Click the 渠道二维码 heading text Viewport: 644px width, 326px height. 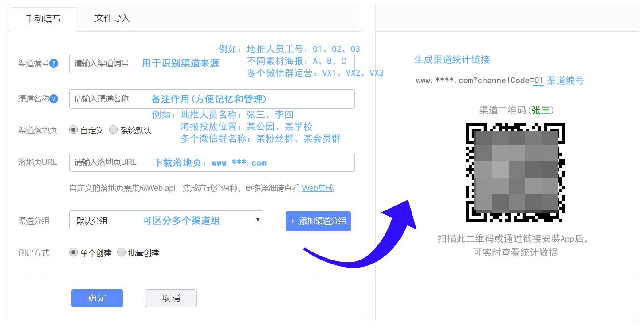pyautogui.click(x=516, y=110)
